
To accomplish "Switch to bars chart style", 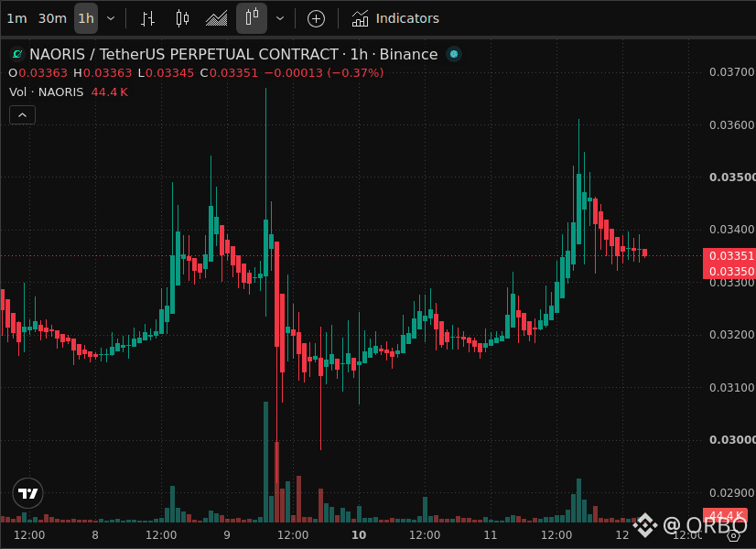I will 147,19.
